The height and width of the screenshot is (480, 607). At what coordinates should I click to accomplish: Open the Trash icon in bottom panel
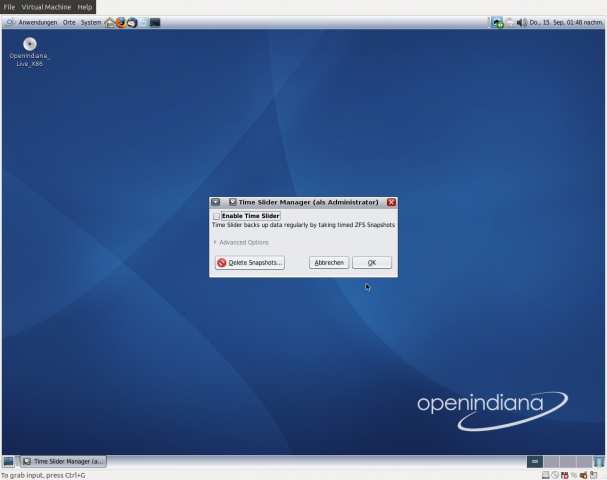tap(598, 461)
